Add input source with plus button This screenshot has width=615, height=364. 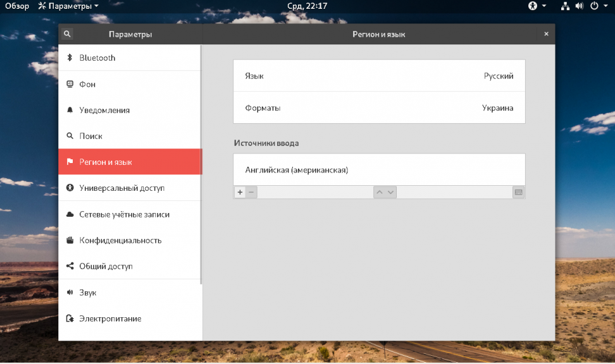click(240, 192)
